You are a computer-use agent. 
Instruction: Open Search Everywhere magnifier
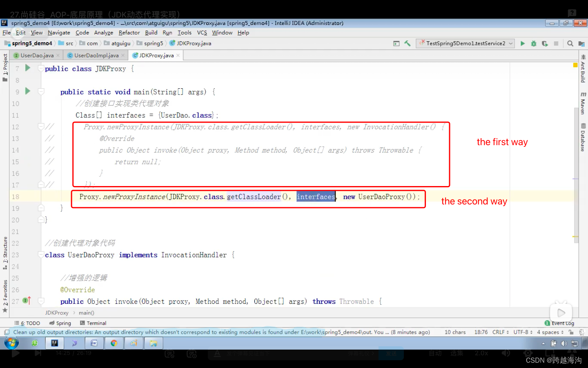click(x=570, y=43)
